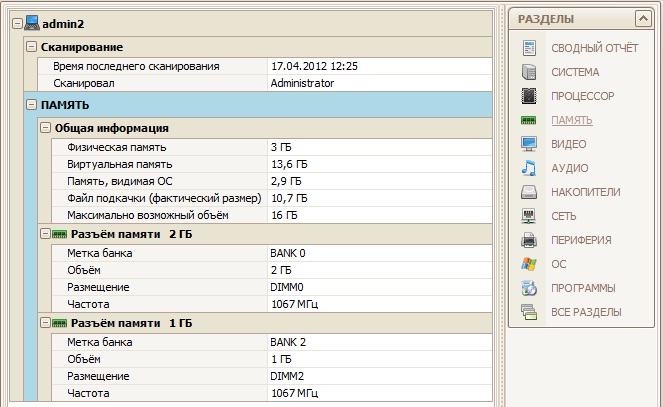Collapse the Сканирование section
Screen dimensions: 663x407
pyautogui.click(x=31, y=47)
